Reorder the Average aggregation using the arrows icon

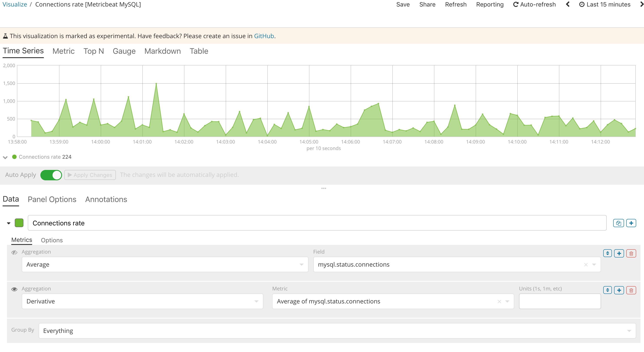click(x=608, y=253)
